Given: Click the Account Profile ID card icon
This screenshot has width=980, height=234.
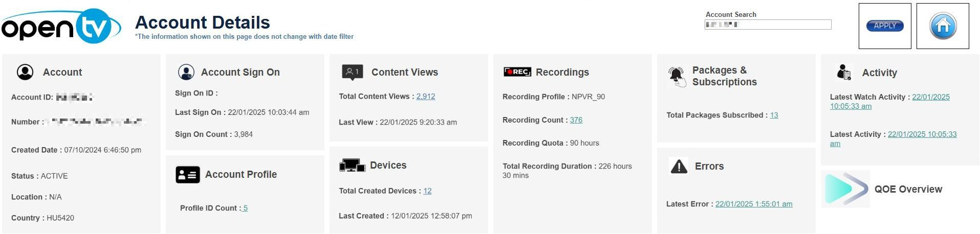Looking at the screenshot, I should click(187, 175).
